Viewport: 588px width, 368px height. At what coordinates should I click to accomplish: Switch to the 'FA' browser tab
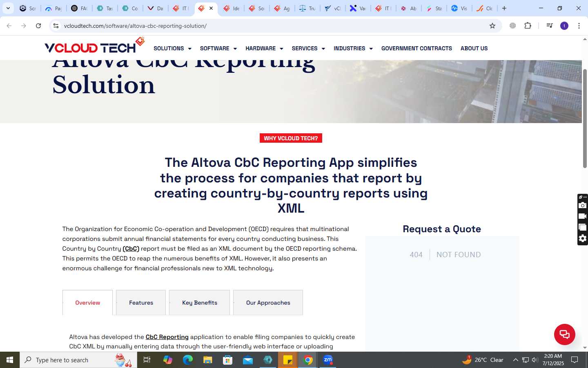[79, 8]
